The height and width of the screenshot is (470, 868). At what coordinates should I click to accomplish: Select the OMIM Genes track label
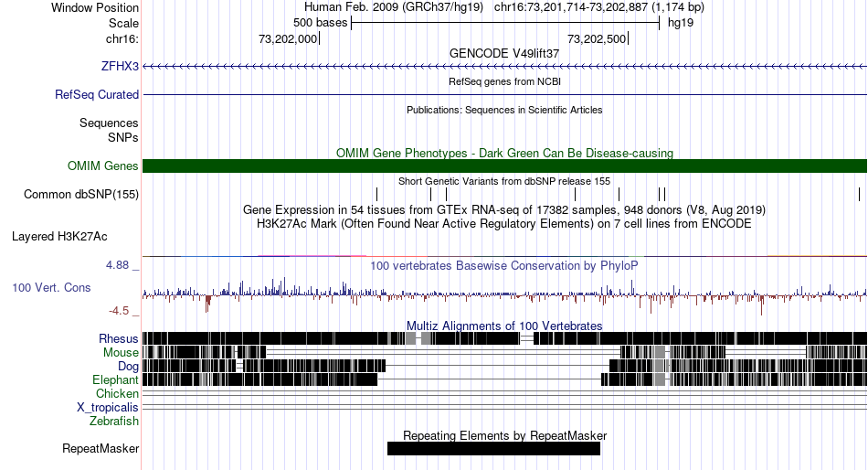tap(103, 166)
